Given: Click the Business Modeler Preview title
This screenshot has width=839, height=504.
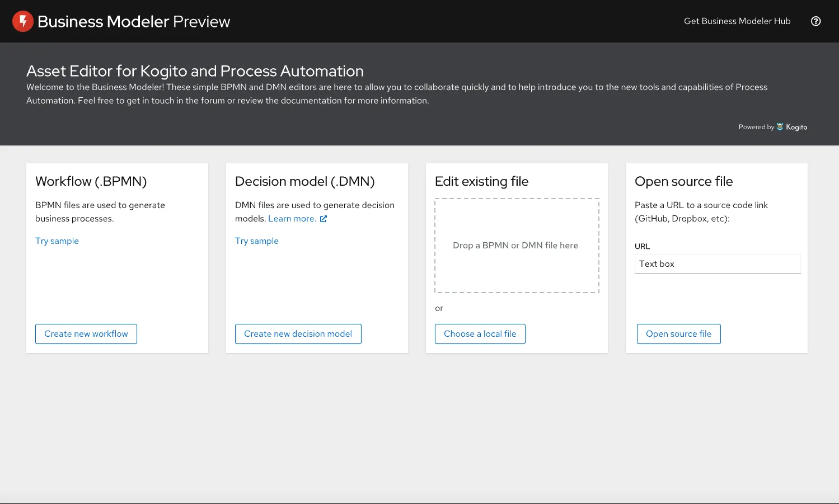Looking at the screenshot, I should (134, 21).
